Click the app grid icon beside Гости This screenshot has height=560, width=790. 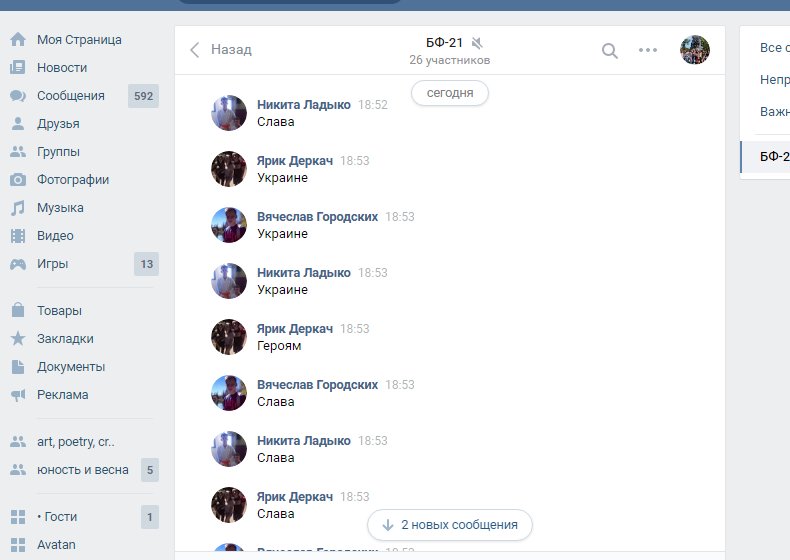[x=18, y=517]
